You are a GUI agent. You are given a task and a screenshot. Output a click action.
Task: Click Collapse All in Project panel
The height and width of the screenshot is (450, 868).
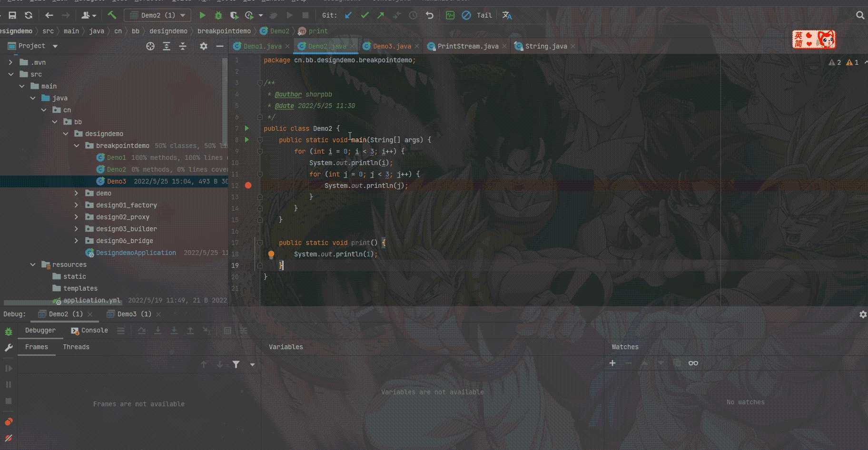(183, 46)
